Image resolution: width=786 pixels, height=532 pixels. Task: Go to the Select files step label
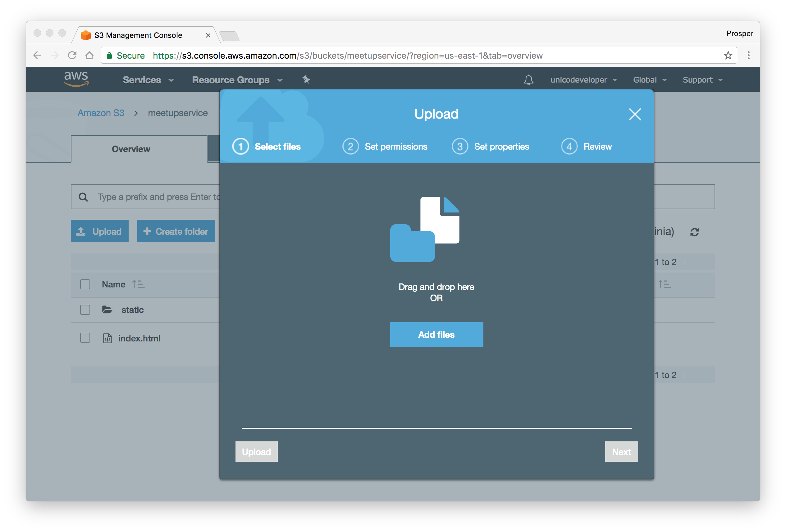pyautogui.click(x=278, y=147)
